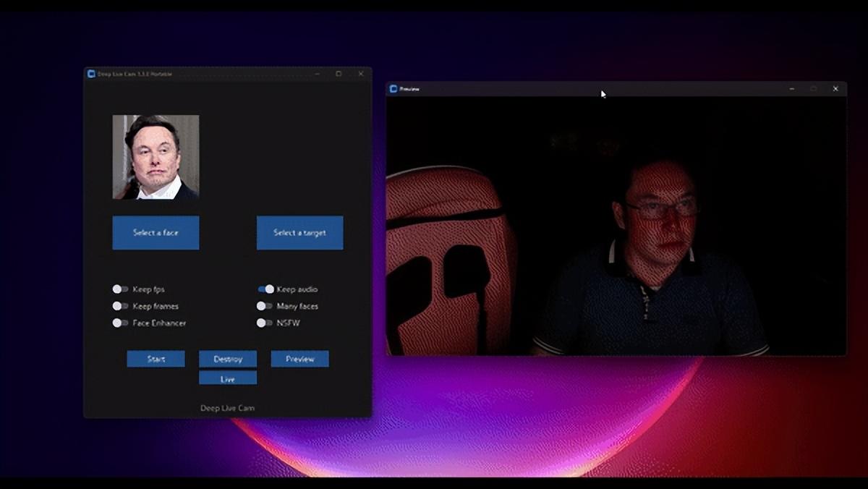Click the Destroy button

point(227,359)
